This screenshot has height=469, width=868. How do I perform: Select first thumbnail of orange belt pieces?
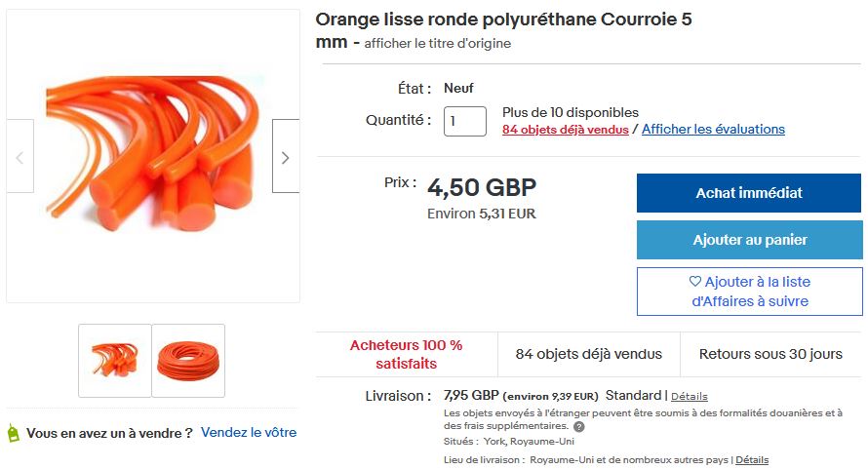(x=114, y=361)
